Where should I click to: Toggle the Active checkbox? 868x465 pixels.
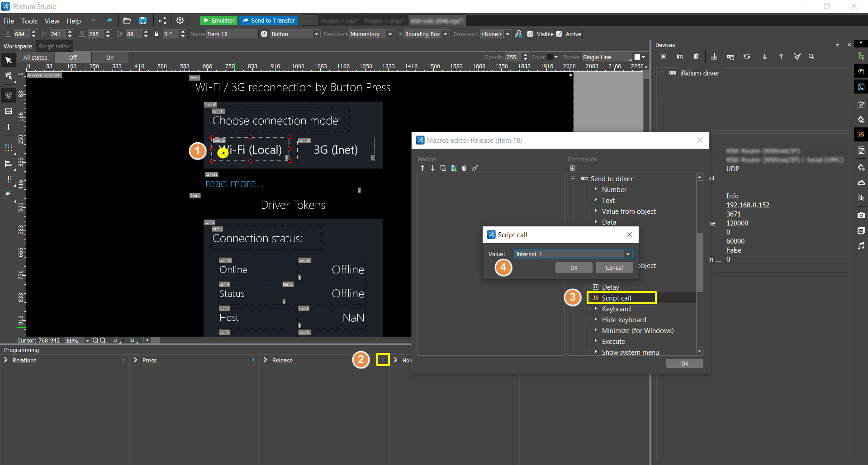(x=559, y=34)
